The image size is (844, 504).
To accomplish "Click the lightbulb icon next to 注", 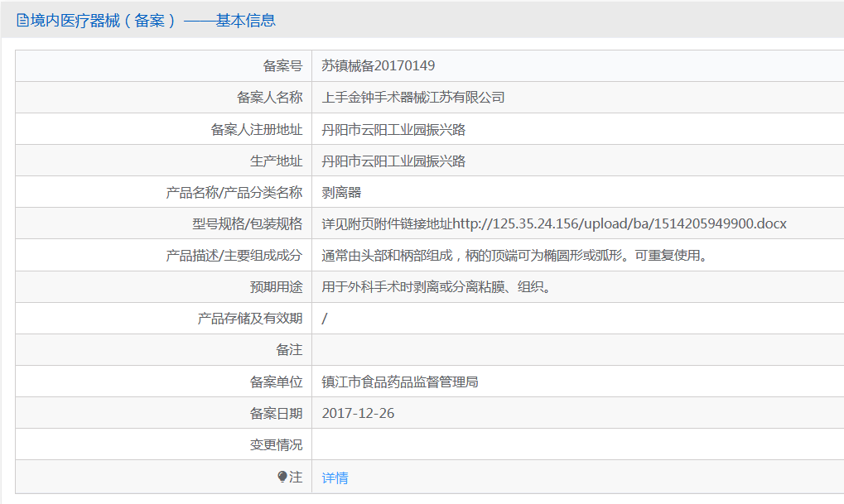I will (282, 477).
